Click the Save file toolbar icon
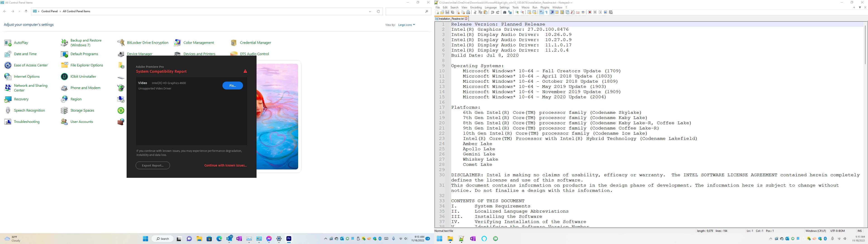This screenshot has width=868, height=244. (447, 12)
